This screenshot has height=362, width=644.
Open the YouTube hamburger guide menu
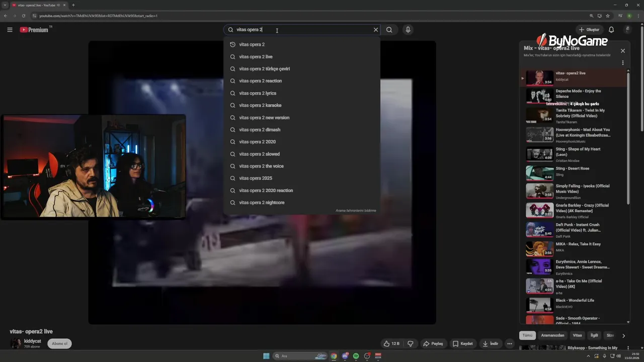tap(10, 30)
